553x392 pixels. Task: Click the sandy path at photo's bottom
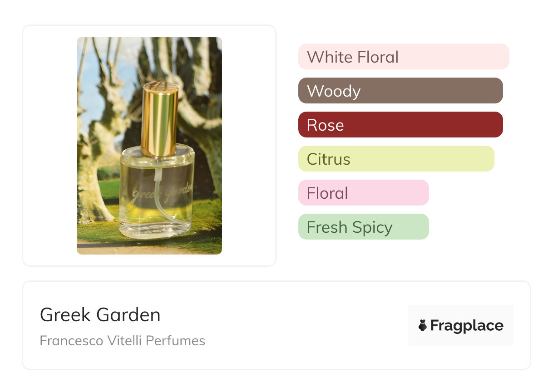coord(136,249)
